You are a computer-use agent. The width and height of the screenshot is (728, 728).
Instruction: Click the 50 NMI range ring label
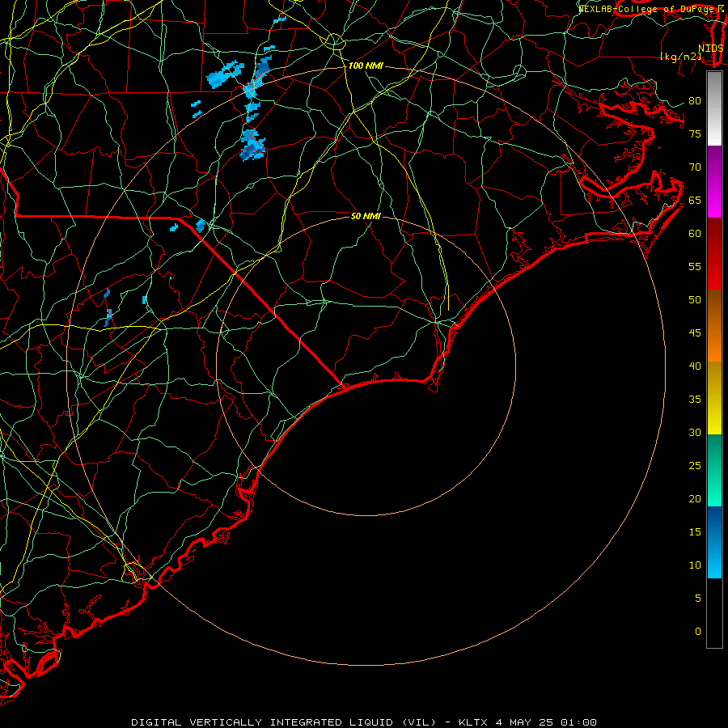366,216
